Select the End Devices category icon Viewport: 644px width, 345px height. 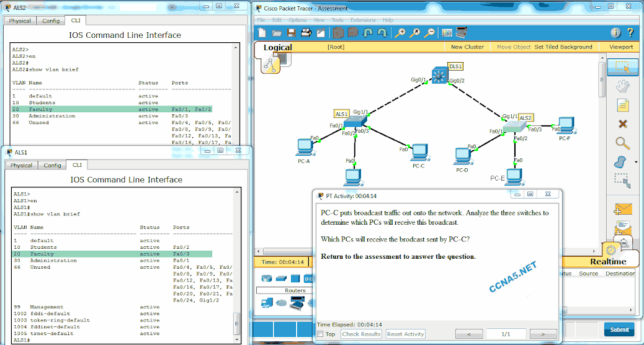click(267, 303)
